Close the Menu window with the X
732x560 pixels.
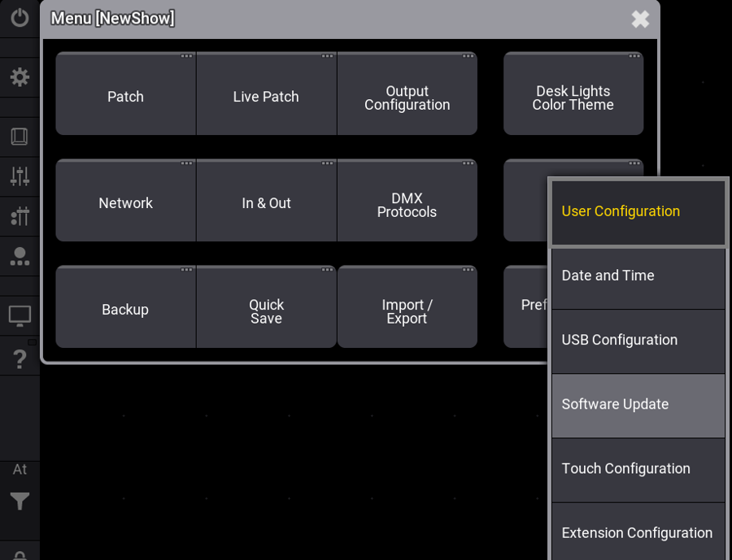coord(640,20)
